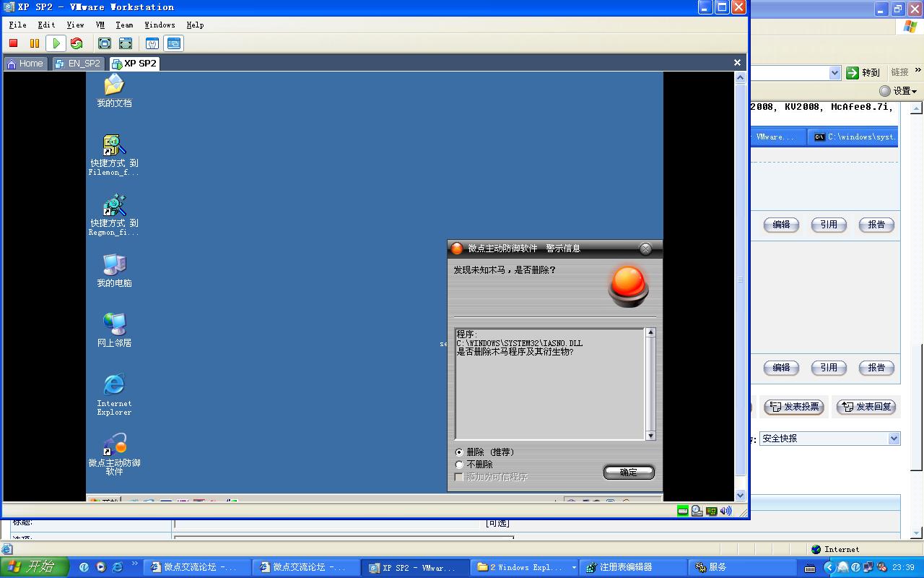
Task: Click the dialog text box scroll down arrow
Action: (650, 436)
